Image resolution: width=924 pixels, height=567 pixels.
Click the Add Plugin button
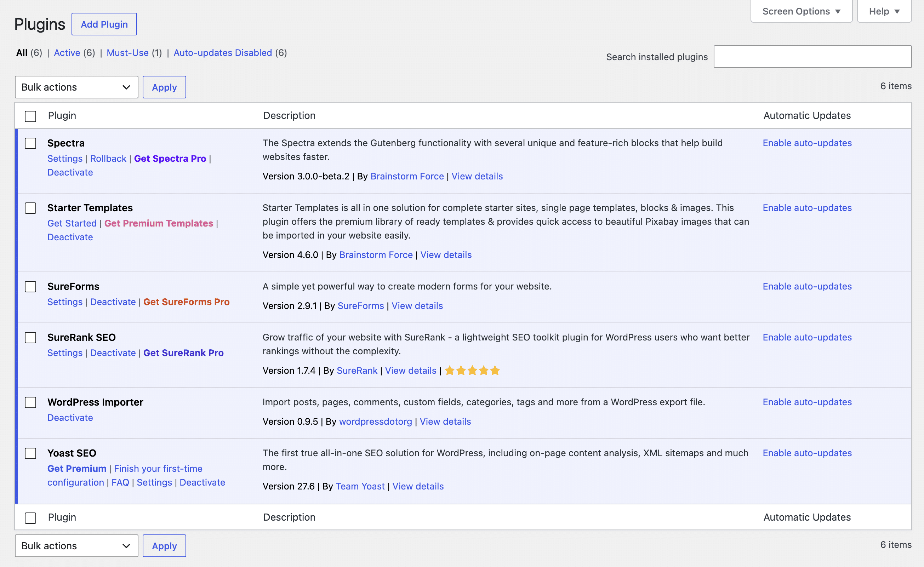[x=104, y=24]
